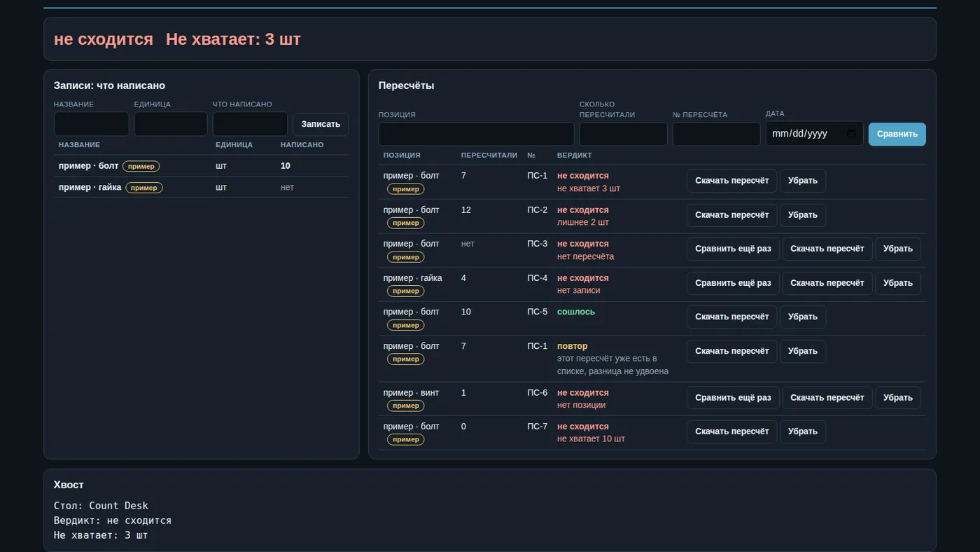
Task: Click Скачать пересчёт in the ПС-3 row
Action: (827, 249)
